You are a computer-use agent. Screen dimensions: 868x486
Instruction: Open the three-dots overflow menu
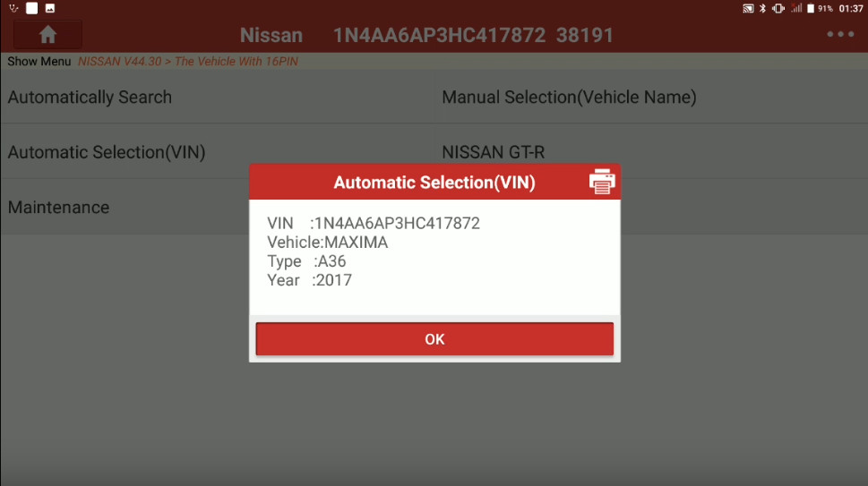tap(839, 34)
